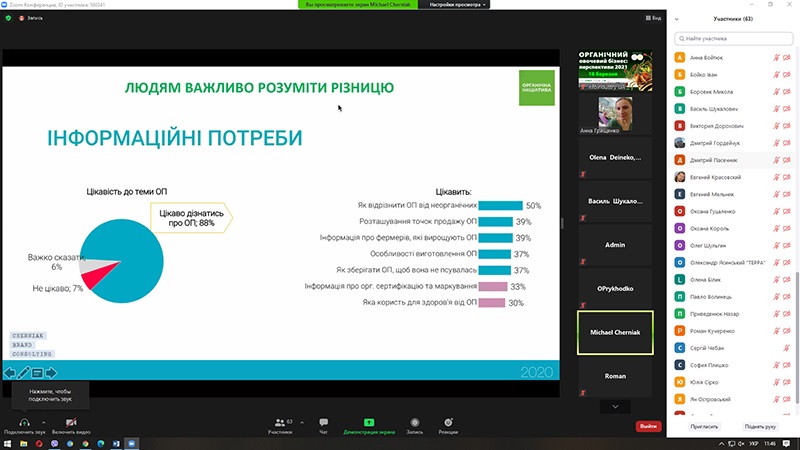Open the Реакции reactions menu
800x450 pixels.
coord(448,426)
